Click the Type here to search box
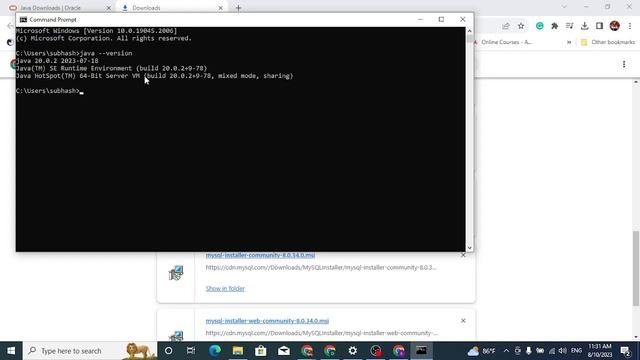Image resolution: width=640 pixels, height=360 pixels. tap(90, 351)
